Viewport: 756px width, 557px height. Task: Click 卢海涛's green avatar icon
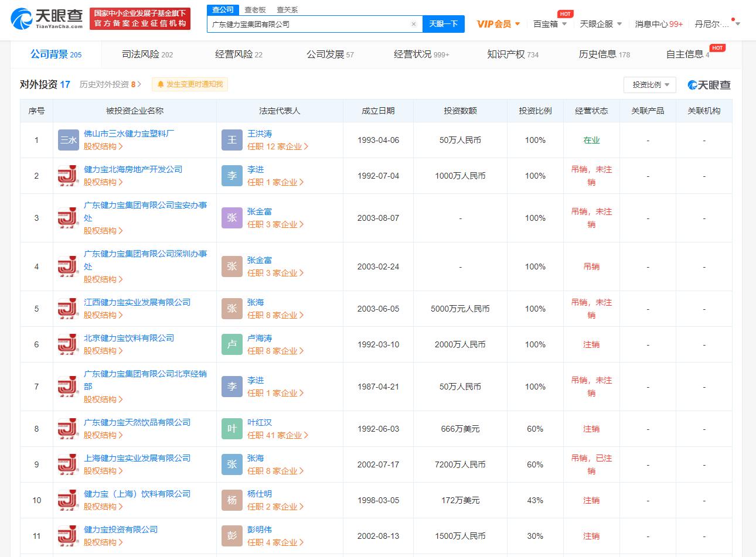click(231, 344)
